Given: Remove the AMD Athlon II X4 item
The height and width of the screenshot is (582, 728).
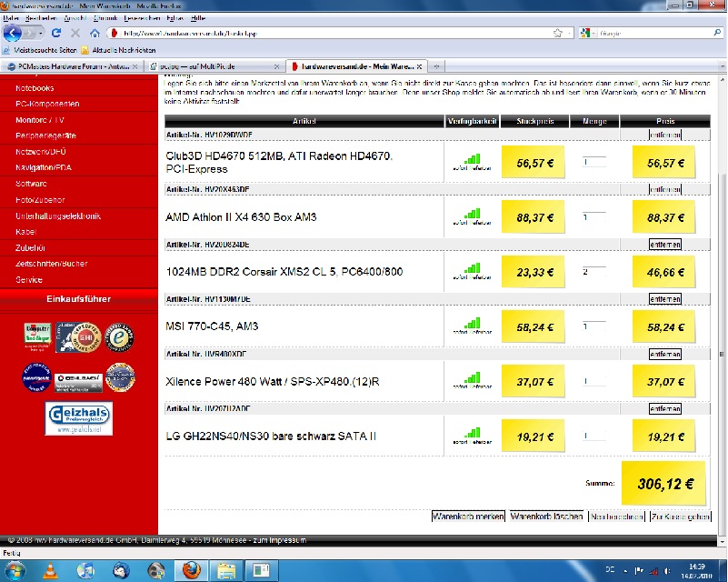Looking at the screenshot, I should 665,189.
